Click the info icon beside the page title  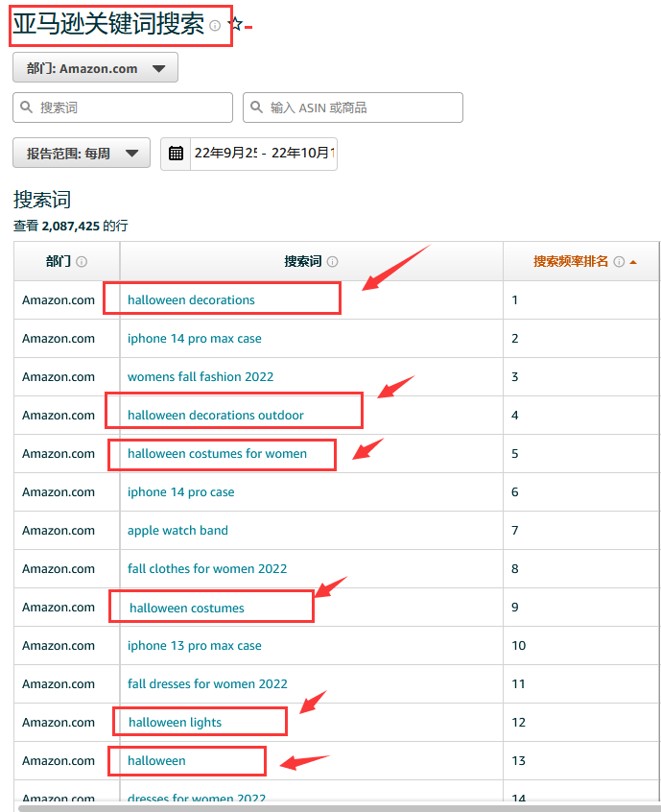pyautogui.click(x=215, y=26)
